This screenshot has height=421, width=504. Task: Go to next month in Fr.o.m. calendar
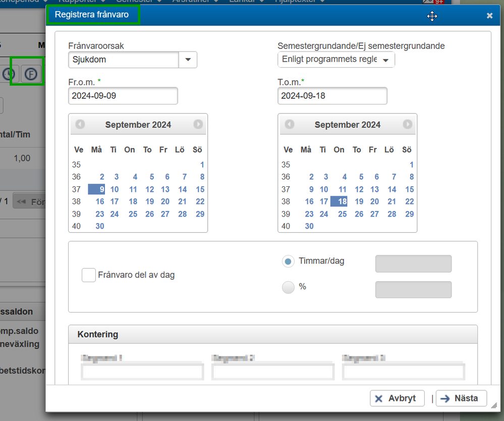198,124
